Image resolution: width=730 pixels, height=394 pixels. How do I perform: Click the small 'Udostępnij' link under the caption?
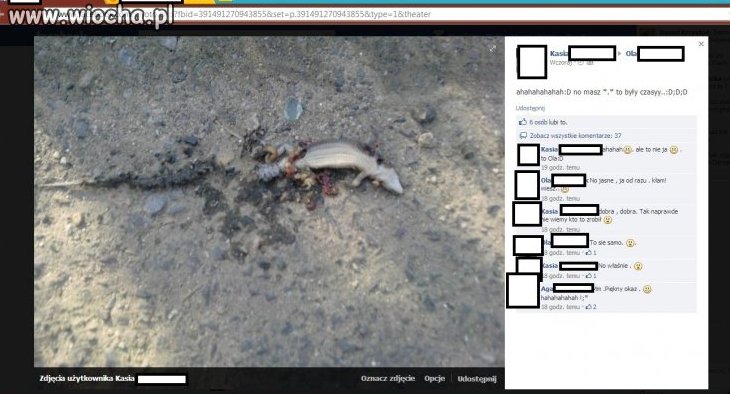pos(530,108)
